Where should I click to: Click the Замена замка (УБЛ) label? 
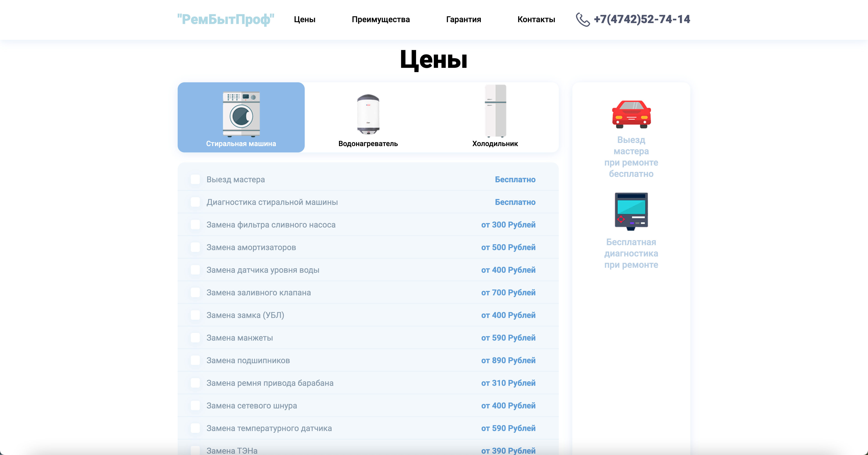[x=245, y=315]
